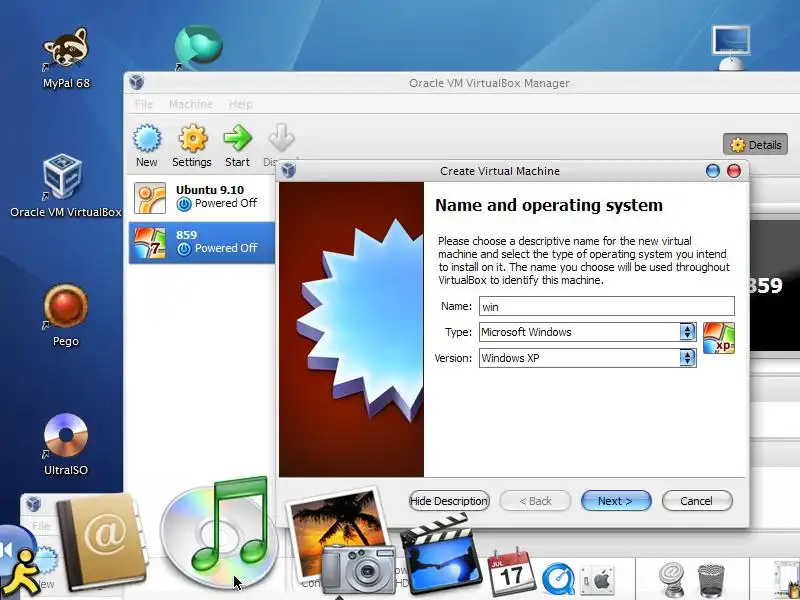Click the Windows XP OS type icon
Viewport: 800px width, 600px height.
[x=719, y=338]
